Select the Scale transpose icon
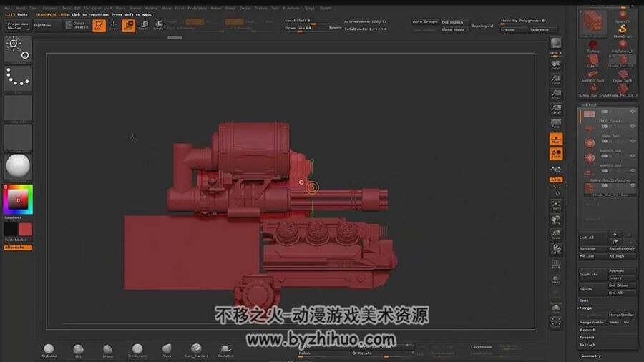 [x=144, y=26]
